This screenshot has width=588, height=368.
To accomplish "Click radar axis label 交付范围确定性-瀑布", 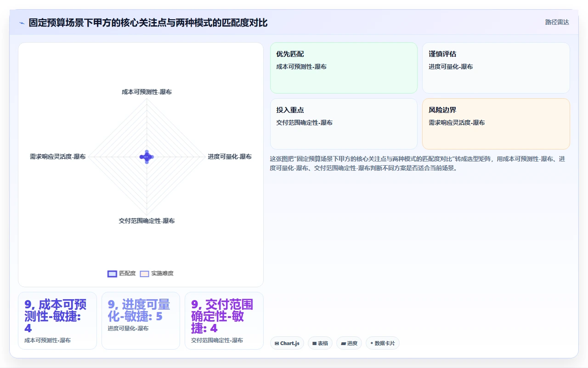I will (147, 221).
